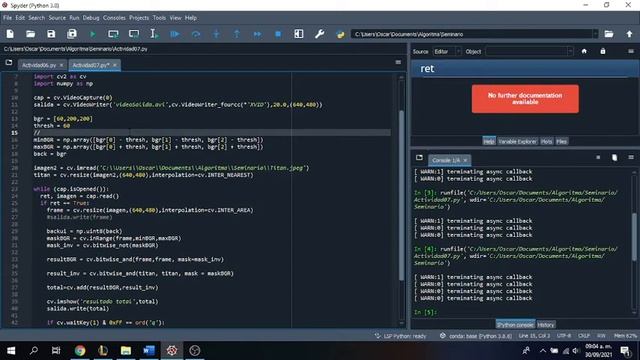Screen dimensions: 640x360
Task: Browse for a working directory
Action: [609, 34]
